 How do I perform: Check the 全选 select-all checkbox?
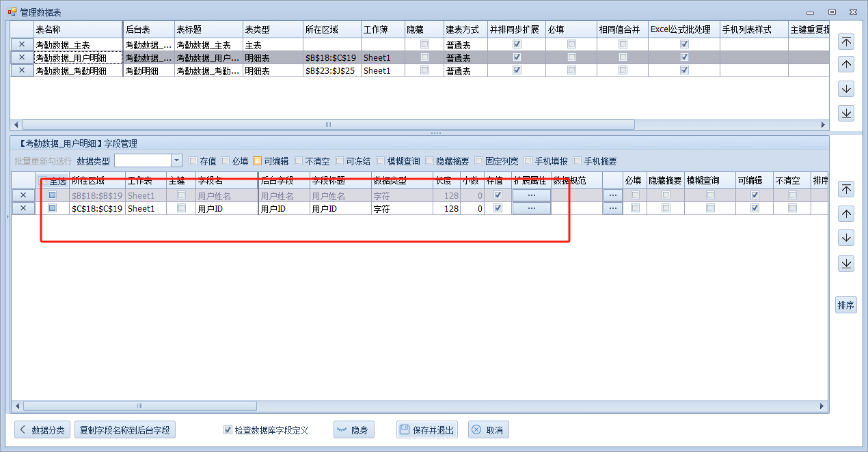(x=44, y=182)
